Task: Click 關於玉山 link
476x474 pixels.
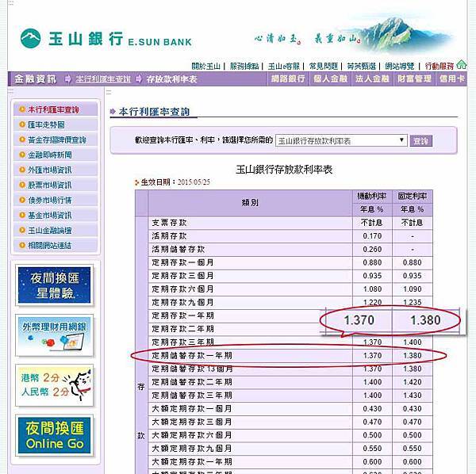Action: pos(205,66)
